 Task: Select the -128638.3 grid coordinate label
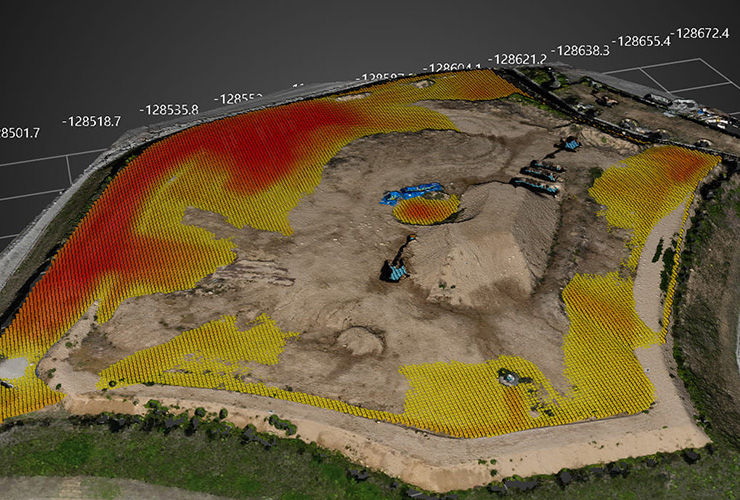pos(580,50)
